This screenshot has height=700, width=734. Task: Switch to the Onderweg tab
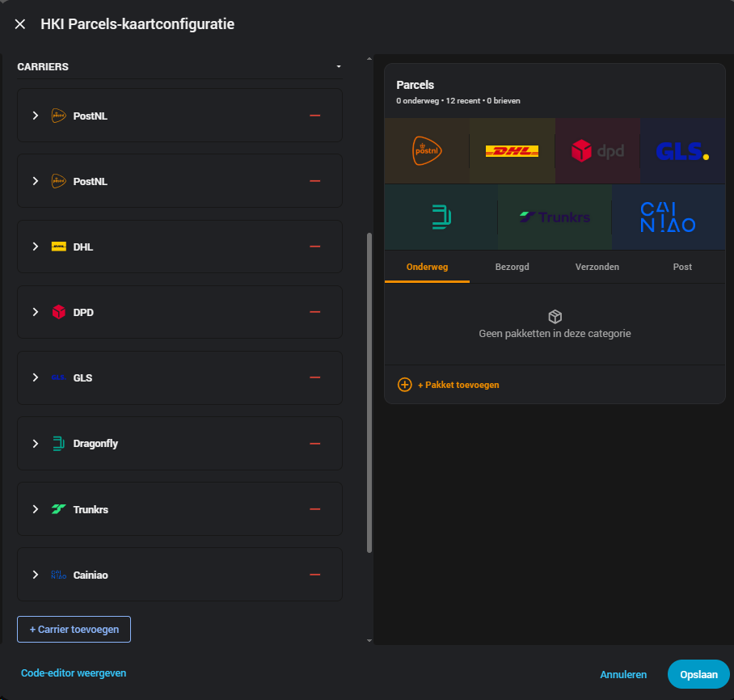[427, 267]
